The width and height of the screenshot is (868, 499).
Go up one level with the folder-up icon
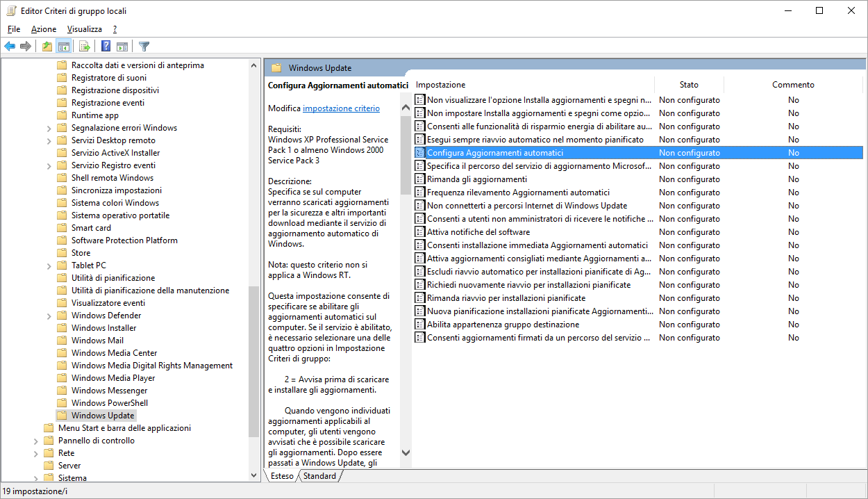(47, 47)
